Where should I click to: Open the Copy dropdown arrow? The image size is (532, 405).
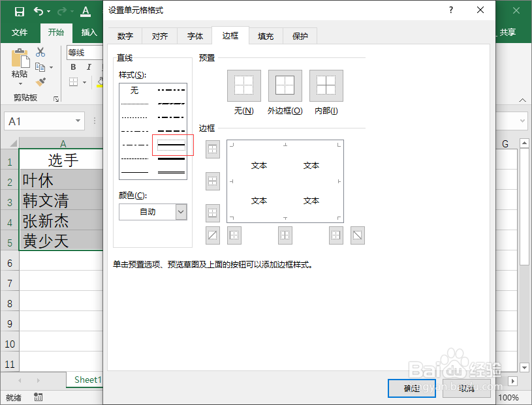(x=51, y=67)
